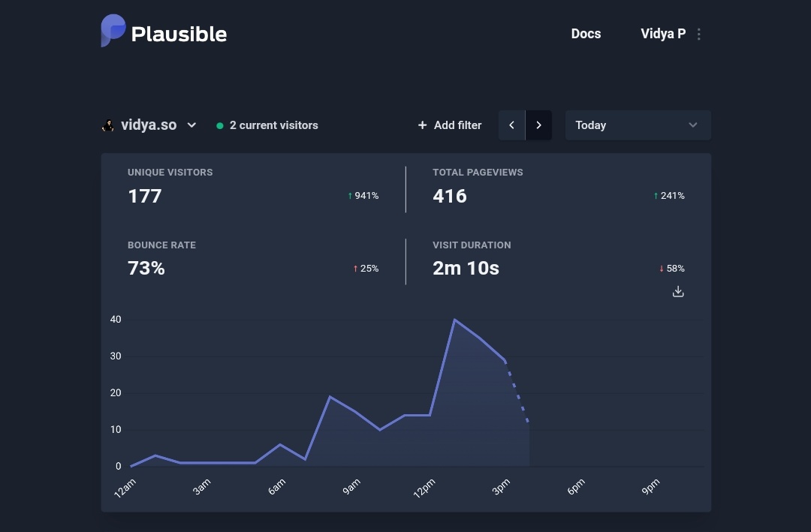The image size is (811, 532).
Task: Click the Bounce Rate 73% stat
Action: click(x=146, y=268)
